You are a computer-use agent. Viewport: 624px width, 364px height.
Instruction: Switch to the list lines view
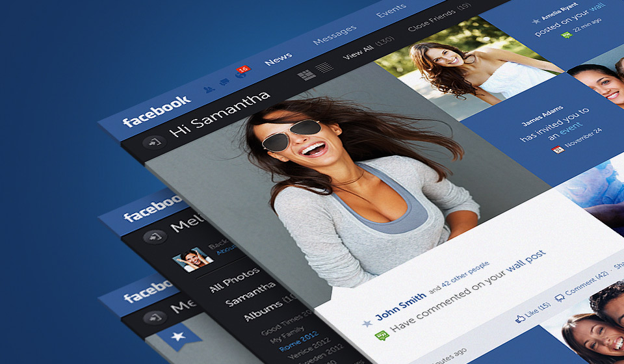coord(324,67)
